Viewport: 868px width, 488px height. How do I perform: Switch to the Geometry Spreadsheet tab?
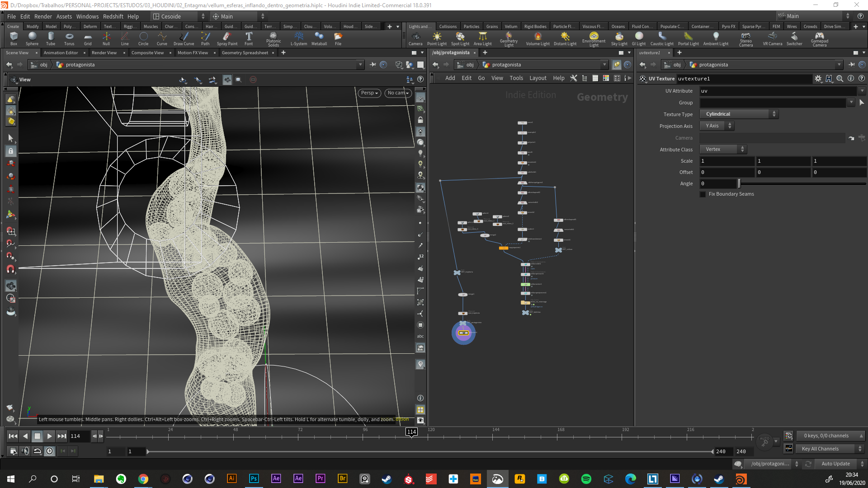point(245,53)
